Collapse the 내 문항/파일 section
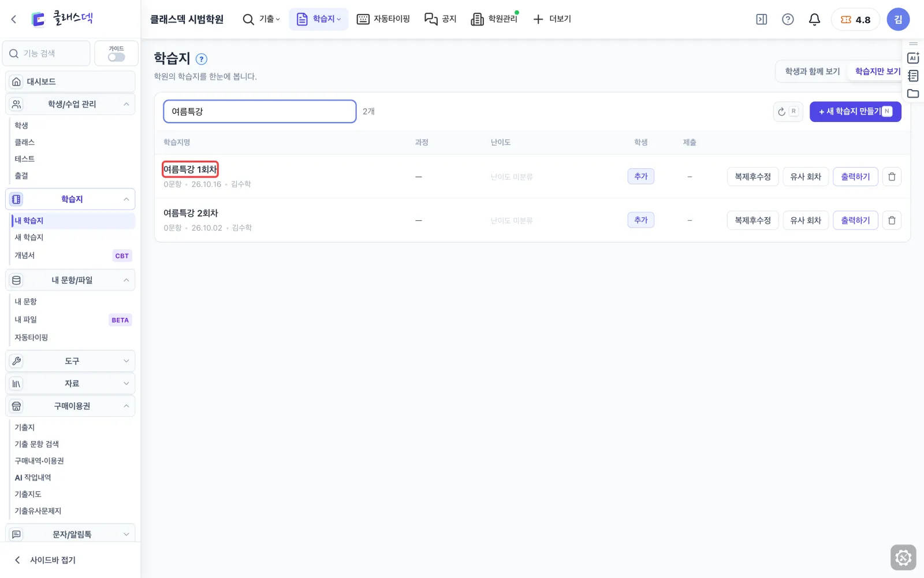The height and width of the screenshot is (578, 924). 70,280
